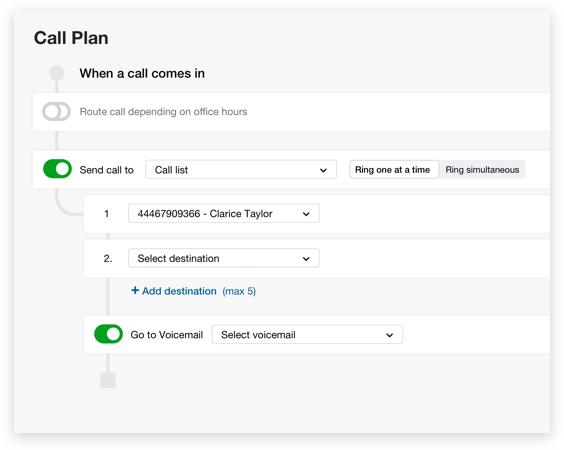Click the plus icon beside Add destination

click(135, 290)
